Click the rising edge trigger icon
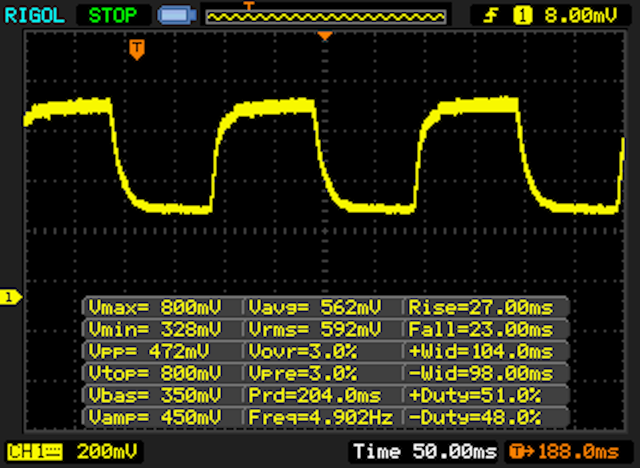The image size is (640, 468). coord(492,15)
